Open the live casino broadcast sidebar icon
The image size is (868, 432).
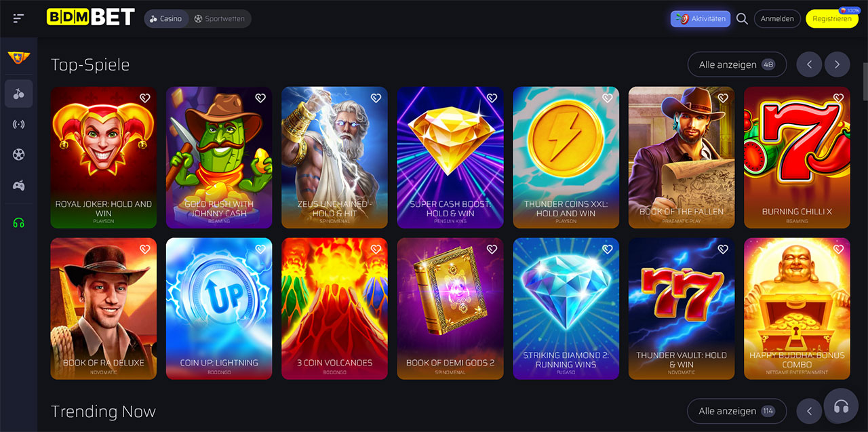tap(19, 124)
